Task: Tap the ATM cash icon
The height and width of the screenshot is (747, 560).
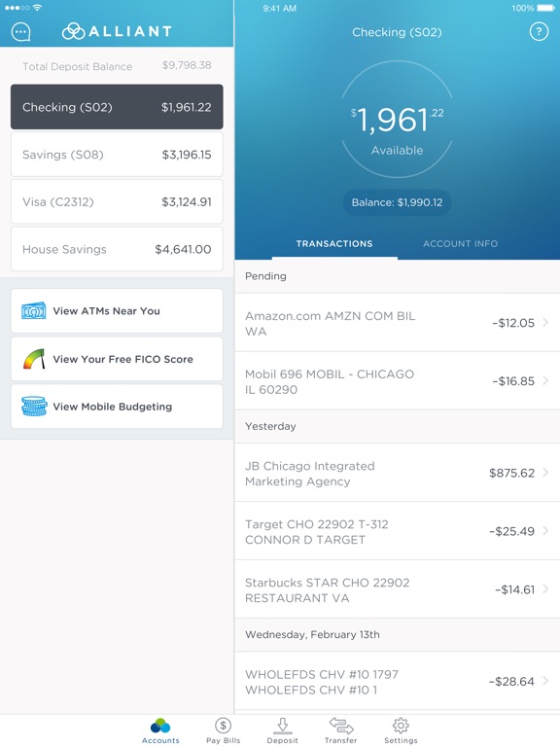Action: [34, 310]
